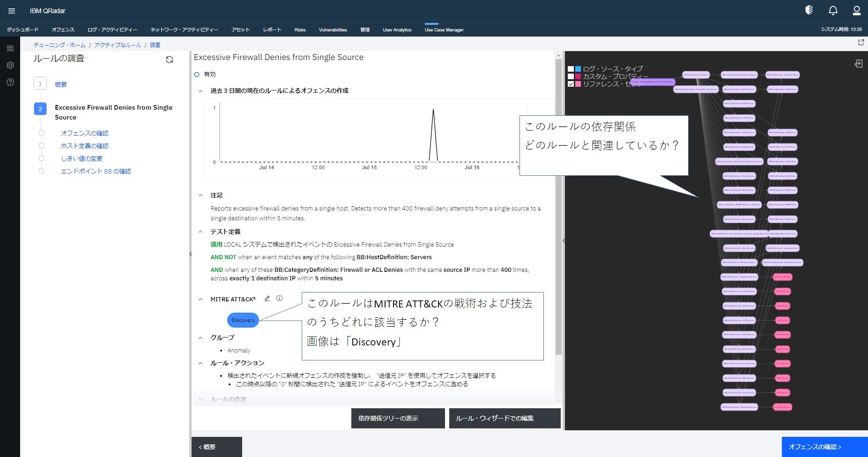This screenshot has height=457, width=868.
Task: Go to チューニング・ホーム breadcrumb
Action: coord(59,45)
